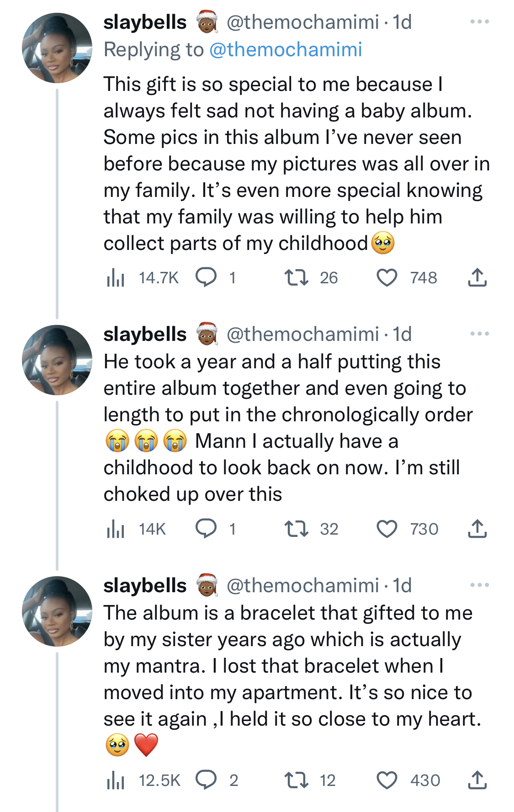Open slaybells profile name on first tweet
Viewport: 514px width, 812px height.
pos(145,22)
